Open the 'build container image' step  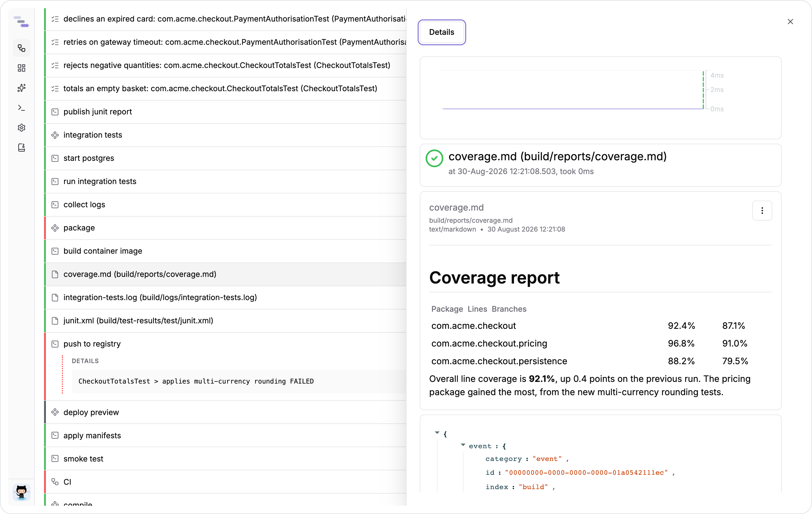(x=226, y=251)
